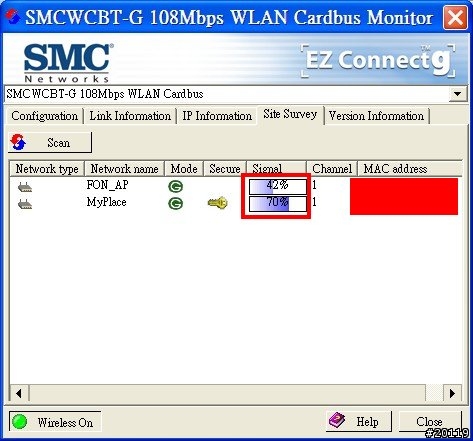Click the left arrow of horizontal scrollbar

pos(19,393)
